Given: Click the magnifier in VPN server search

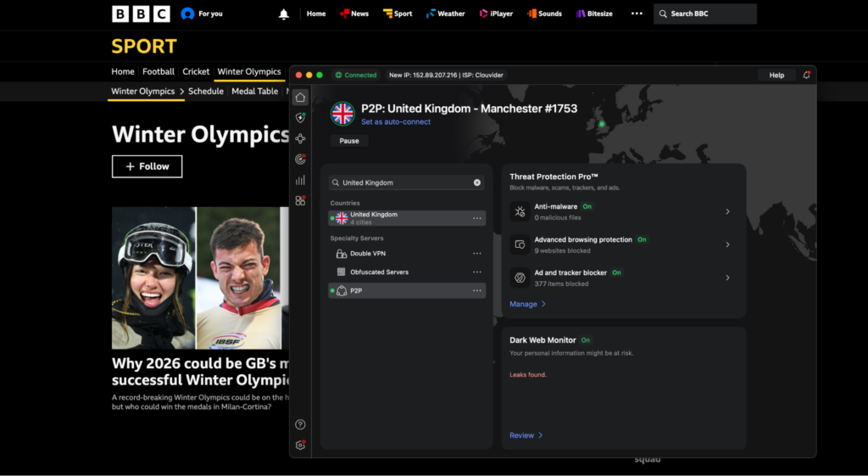Looking at the screenshot, I should click(336, 182).
